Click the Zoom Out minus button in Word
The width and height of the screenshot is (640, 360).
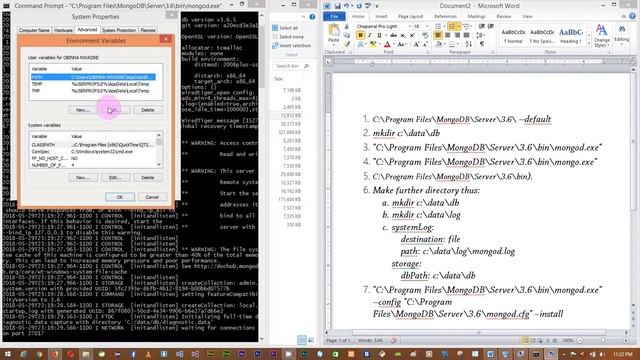[580, 340]
